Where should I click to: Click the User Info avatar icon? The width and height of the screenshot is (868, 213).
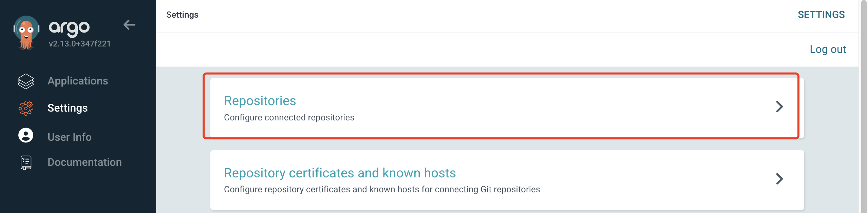26,135
